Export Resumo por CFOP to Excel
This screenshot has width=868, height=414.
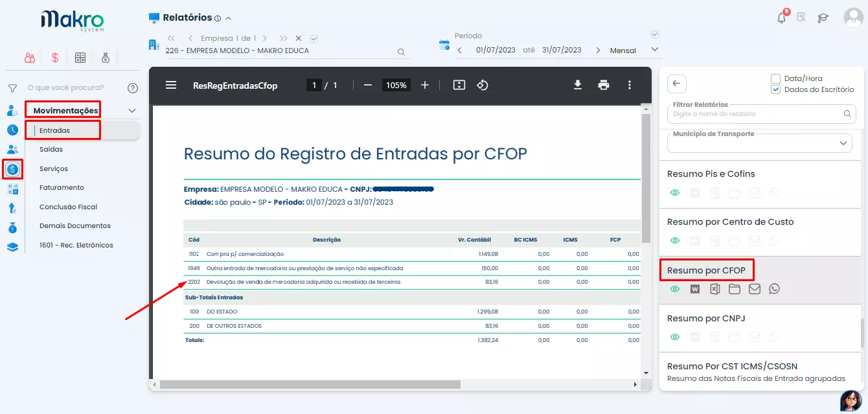click(x=714, y=289)
